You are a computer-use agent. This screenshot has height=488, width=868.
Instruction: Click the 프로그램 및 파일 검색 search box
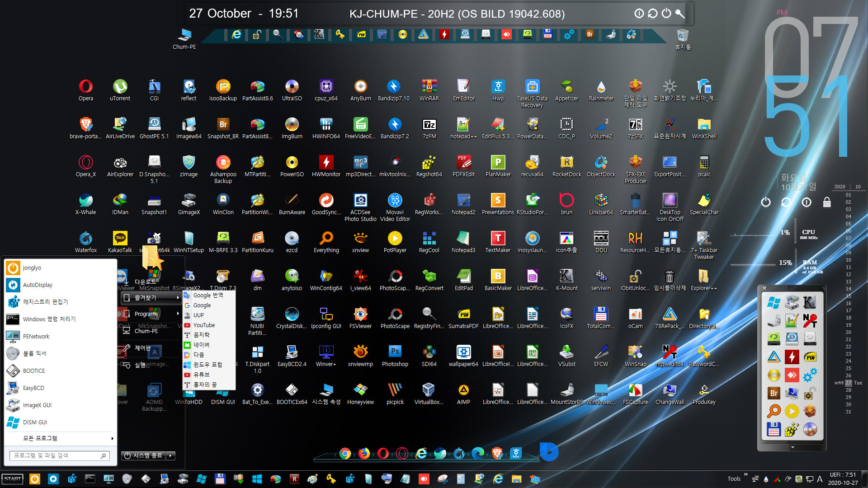coord(60,456)
